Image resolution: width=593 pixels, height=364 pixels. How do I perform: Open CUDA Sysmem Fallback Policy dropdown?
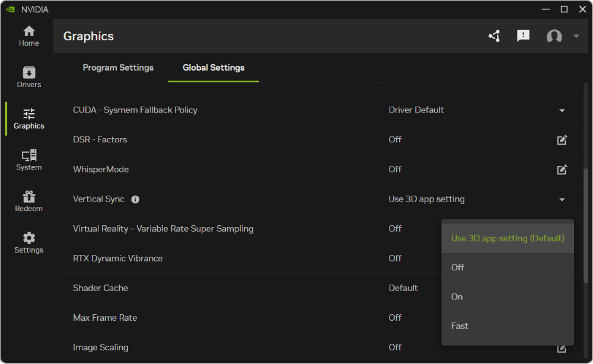pos(562,110)
